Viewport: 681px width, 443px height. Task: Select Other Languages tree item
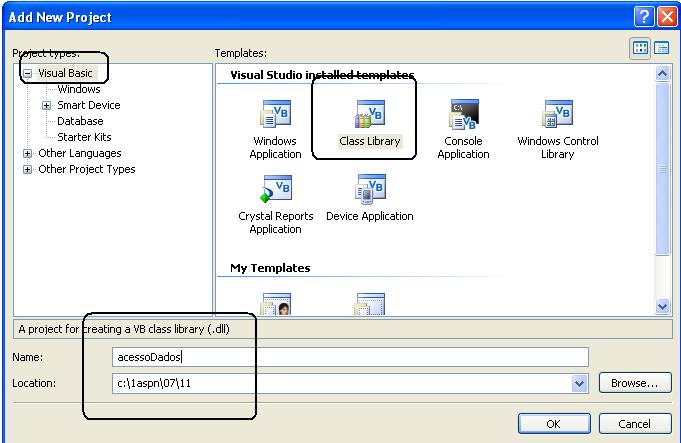[x=79, y=153]
